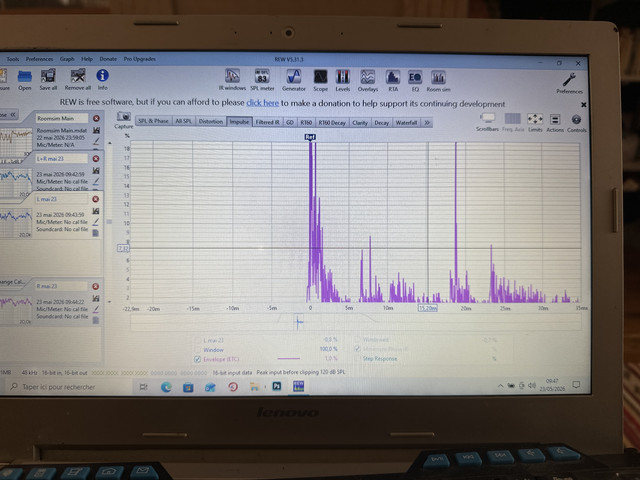The width and height of the screenshot is (640, 480).
Task: Launch the signal Generator
Action: 293,80
